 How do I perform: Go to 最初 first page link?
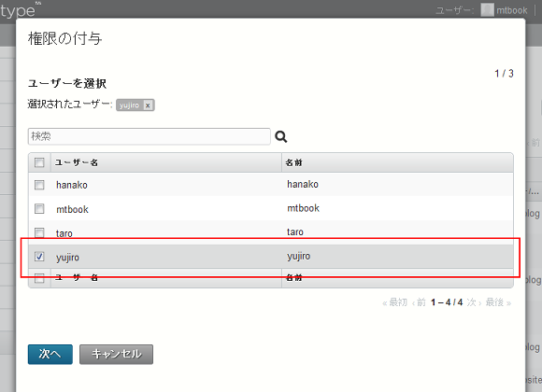(394, 302)
